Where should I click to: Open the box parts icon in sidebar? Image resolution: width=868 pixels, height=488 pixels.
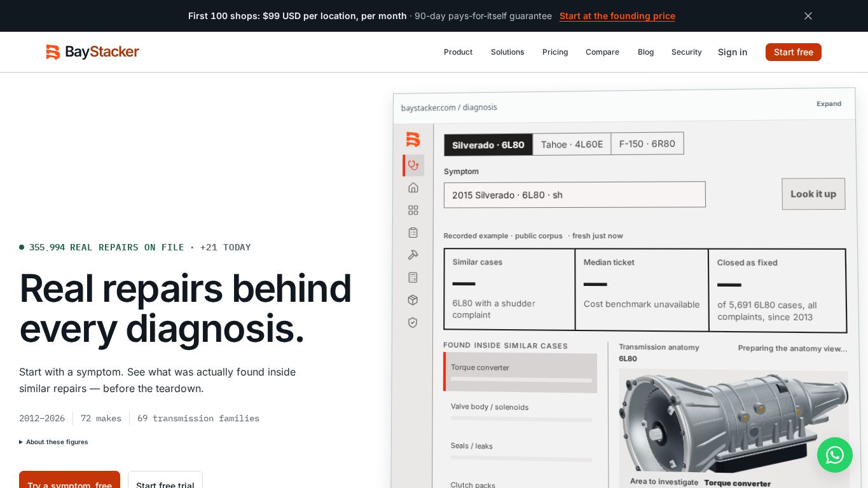(x=413, y=300)
